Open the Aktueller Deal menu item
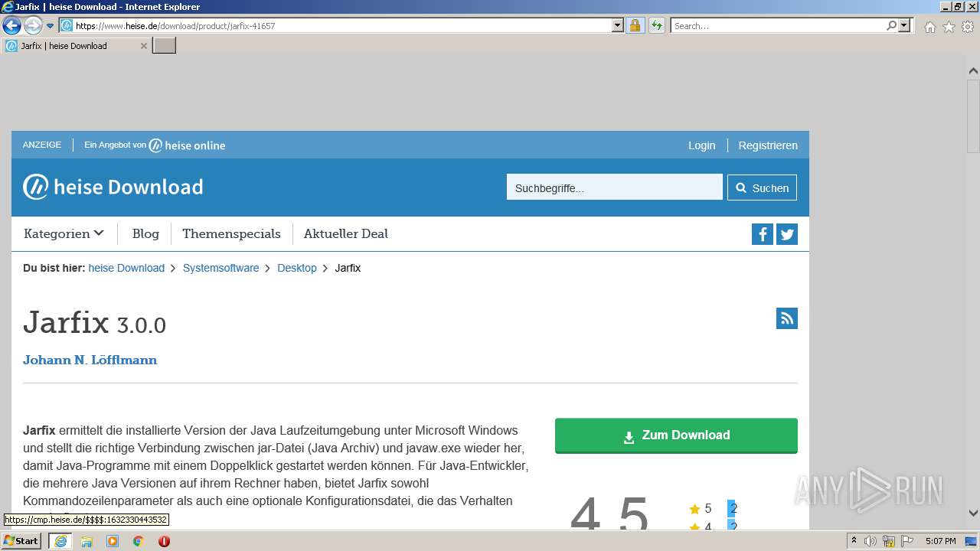 346,233
